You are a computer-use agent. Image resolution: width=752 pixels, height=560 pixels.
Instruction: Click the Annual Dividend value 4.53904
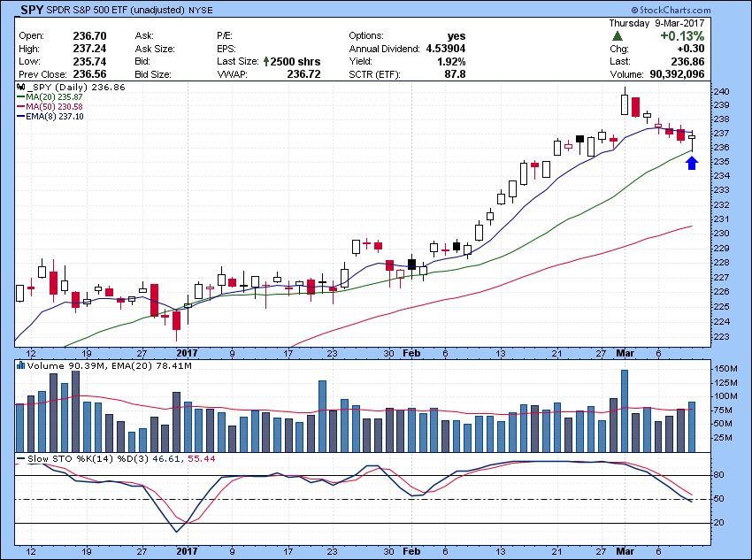pyautogui.click(x=446, y=49)
